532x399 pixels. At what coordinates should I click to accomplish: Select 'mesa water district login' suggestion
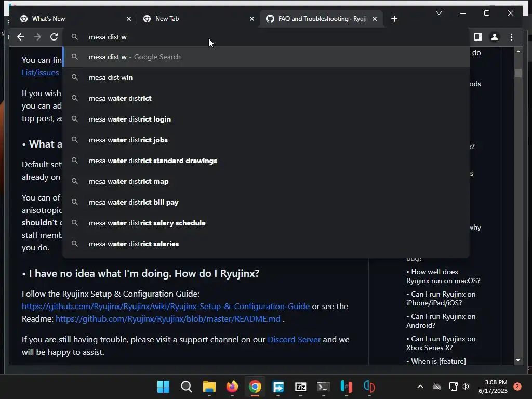pos(267,119)
